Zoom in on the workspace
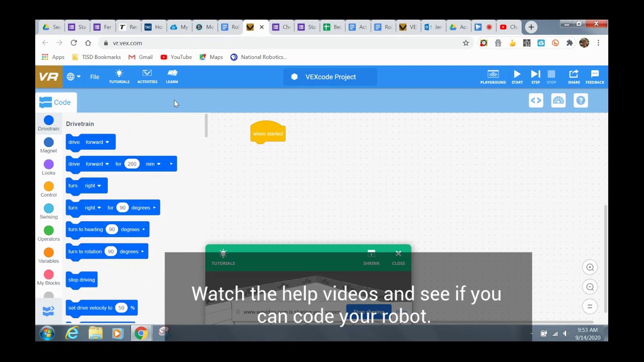The height and width of the screenshot is (362, 644). (590, 267)
